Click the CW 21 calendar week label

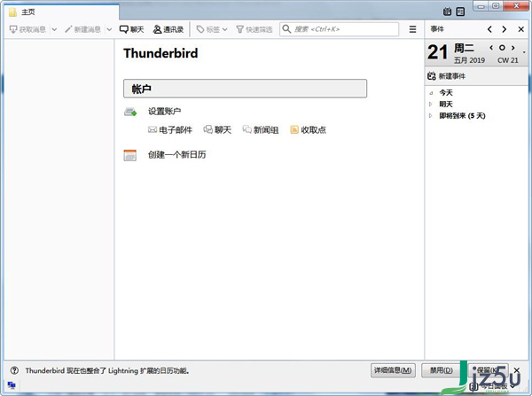point(507,60)
